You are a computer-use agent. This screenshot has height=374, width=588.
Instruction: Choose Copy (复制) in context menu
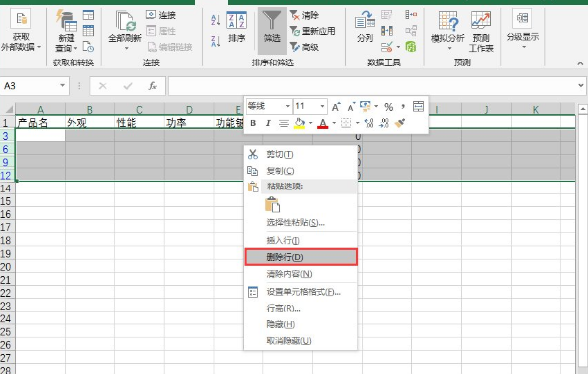pos(301,171)
